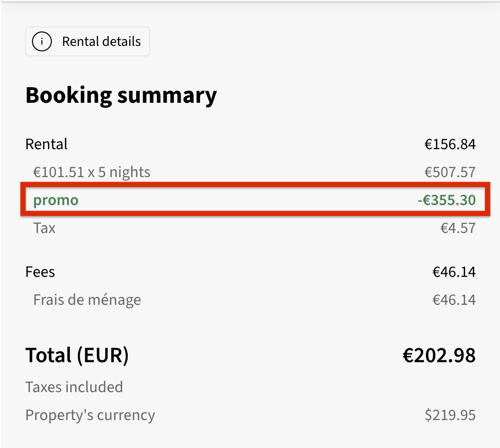
Task: Click the $219.95 property currency amount
Action: pos(450,415)
